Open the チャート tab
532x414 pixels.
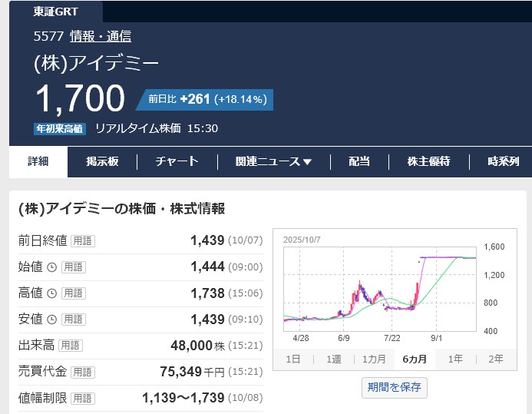pyautogui.click(x=177, y=161)
